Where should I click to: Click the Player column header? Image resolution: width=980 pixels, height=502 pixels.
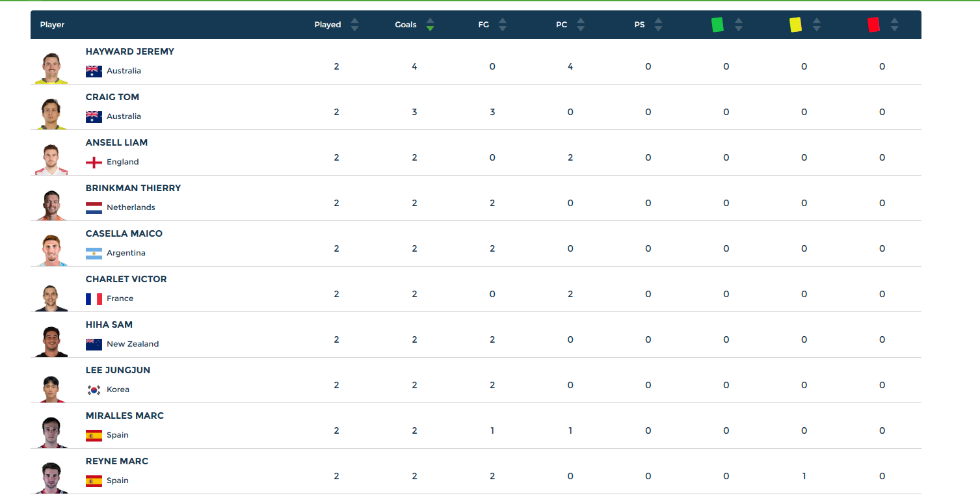coord(52,25)
